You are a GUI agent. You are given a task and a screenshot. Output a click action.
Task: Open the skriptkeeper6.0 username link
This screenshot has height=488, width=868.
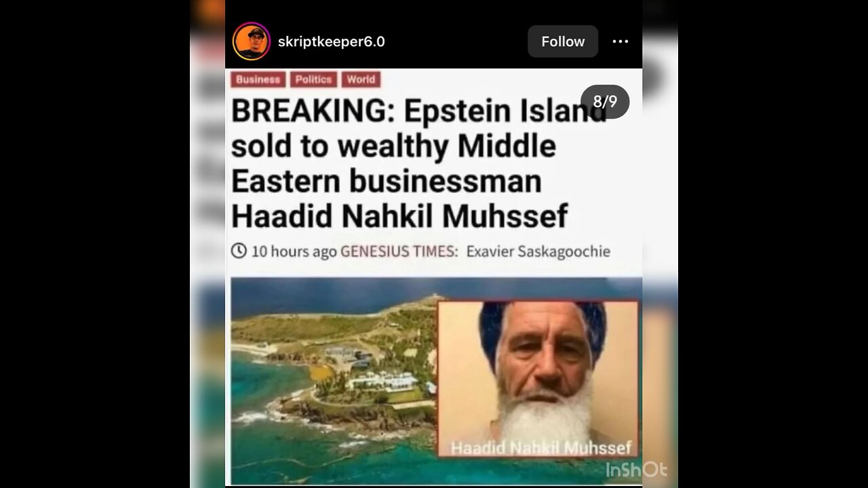click(331, 41)
